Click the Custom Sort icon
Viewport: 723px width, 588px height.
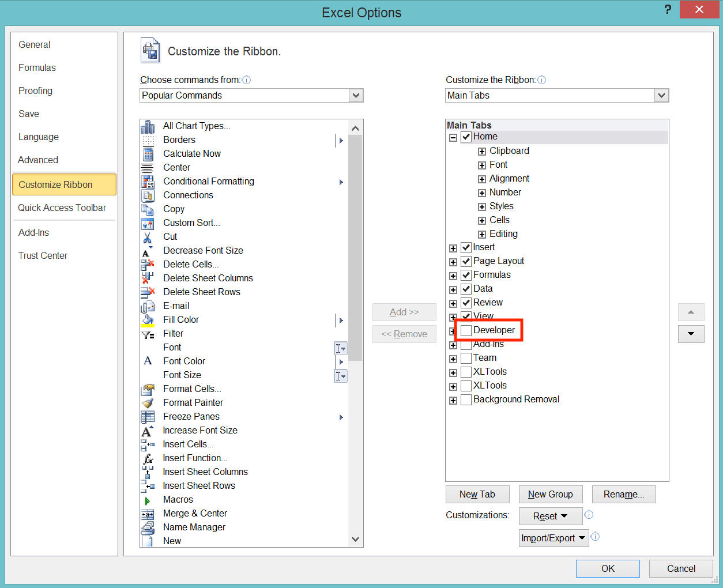click(x=148, y=223)
